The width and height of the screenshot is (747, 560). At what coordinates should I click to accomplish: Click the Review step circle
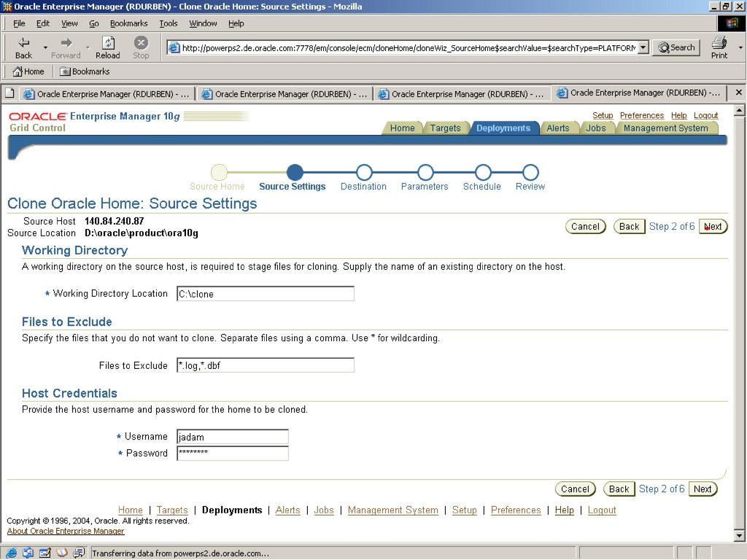pyautogui.click(x=530, y=172)
